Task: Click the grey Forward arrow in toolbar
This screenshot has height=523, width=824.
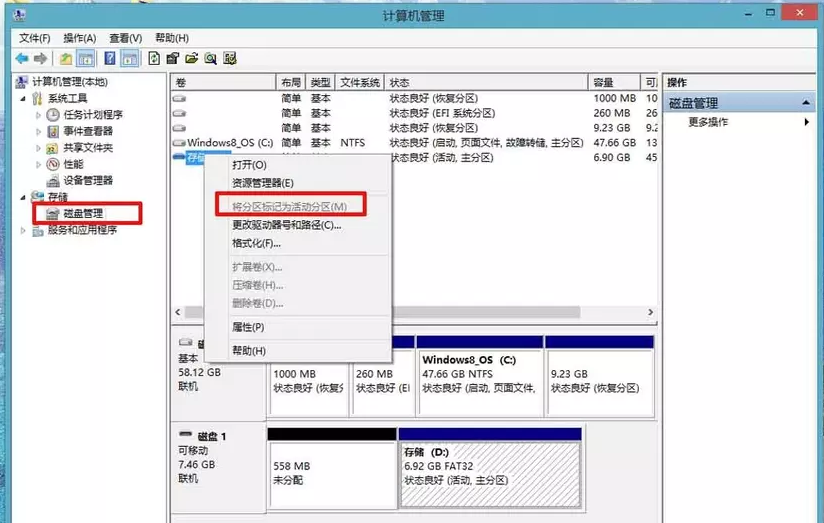Action: (40, 58)
